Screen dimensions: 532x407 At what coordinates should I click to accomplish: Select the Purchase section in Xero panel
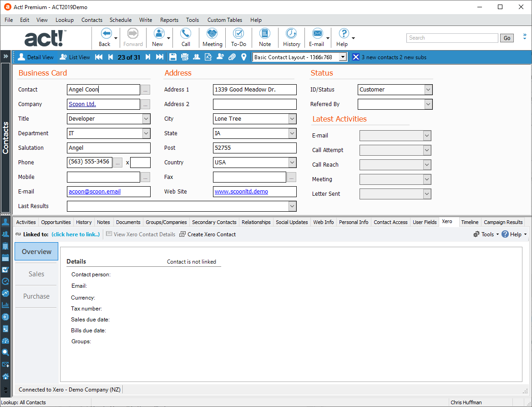coord(36,296)
